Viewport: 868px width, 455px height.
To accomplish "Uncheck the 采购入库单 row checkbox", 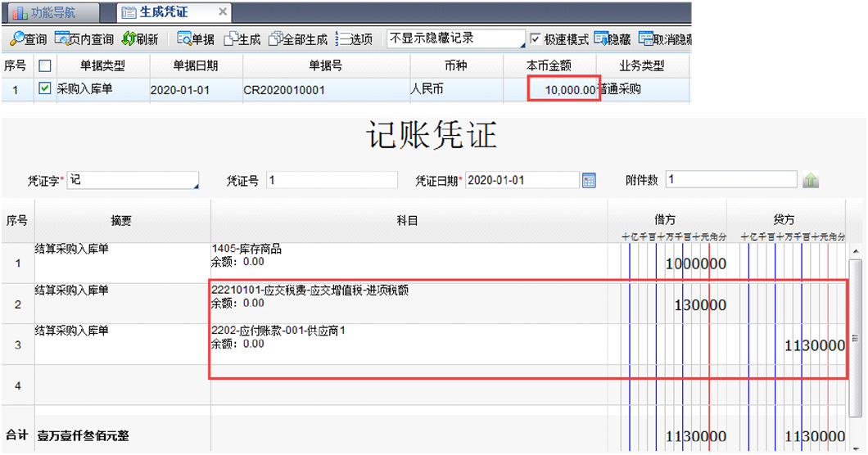I will tap(45, 88).
